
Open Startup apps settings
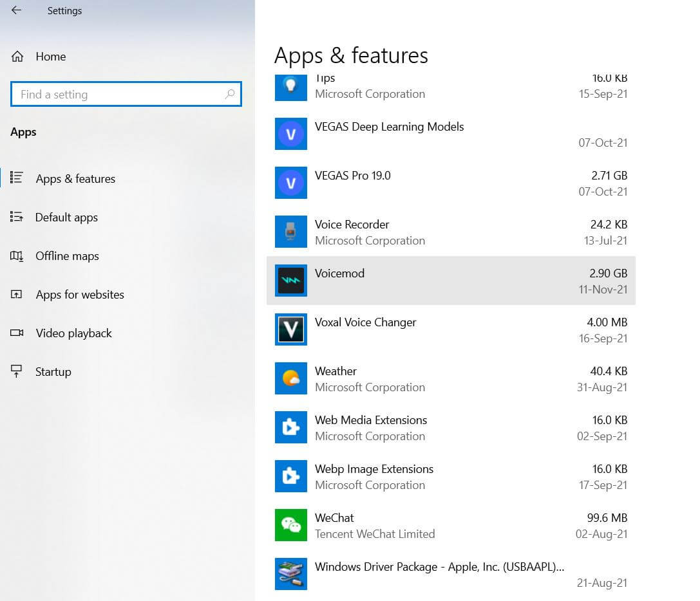(53, 372)
